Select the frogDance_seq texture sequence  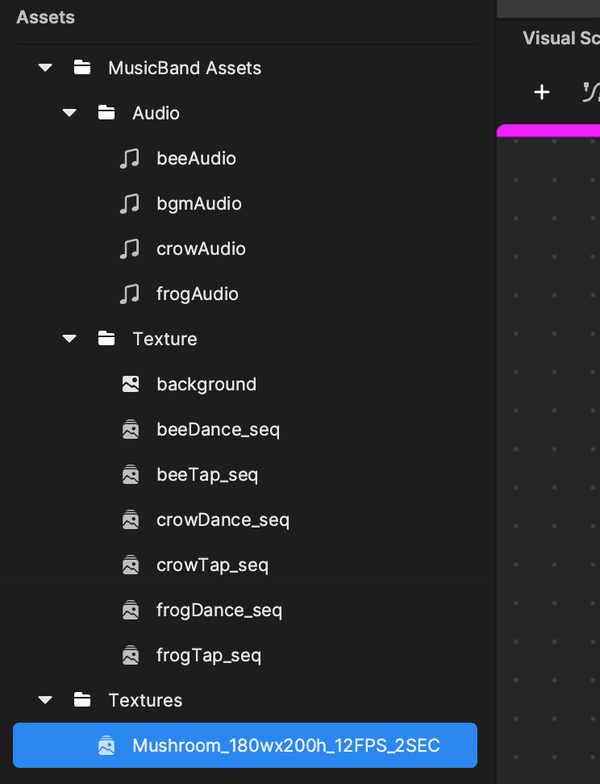pyautogui.click(x=219, y=610)
